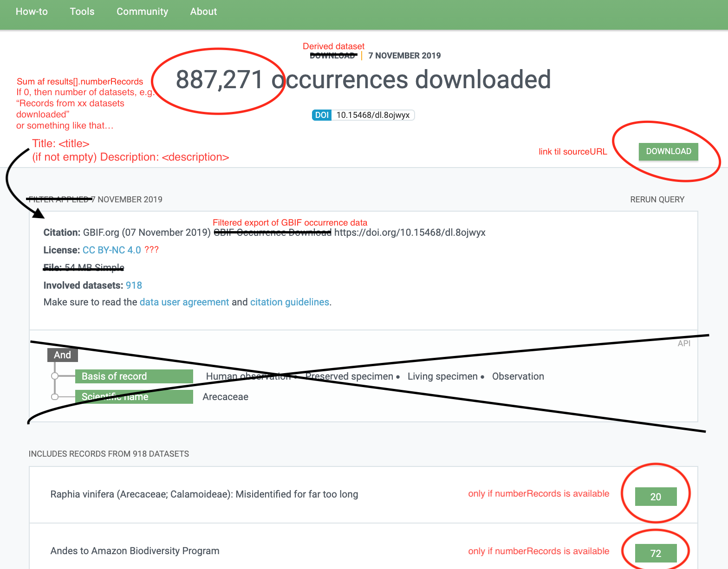Click the Preserved specimen filter value

[x=349, y=376]
